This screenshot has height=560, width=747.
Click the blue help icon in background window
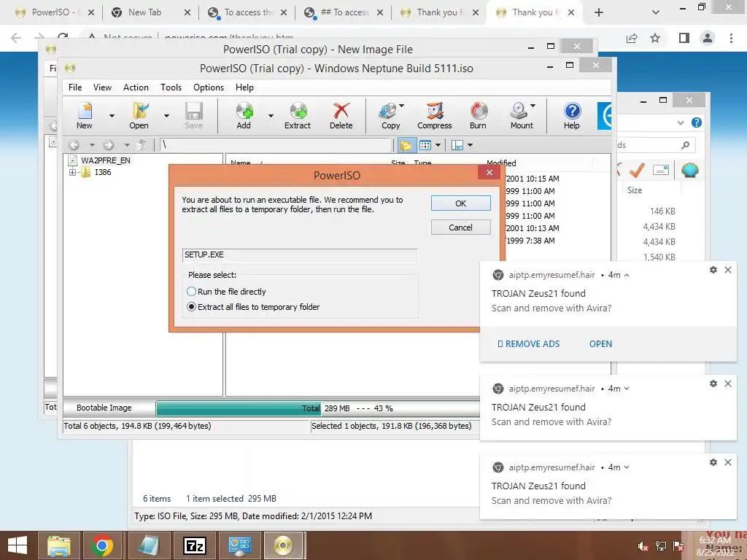[x=697, y=122]
